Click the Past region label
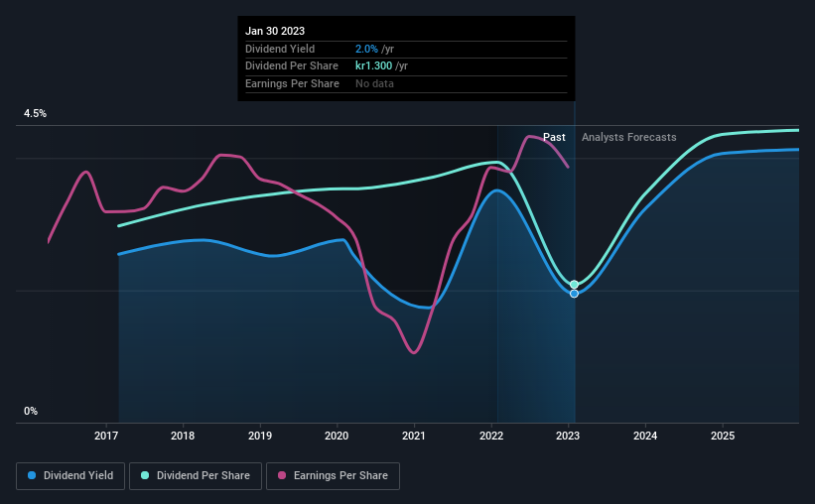 click(554, 137)
